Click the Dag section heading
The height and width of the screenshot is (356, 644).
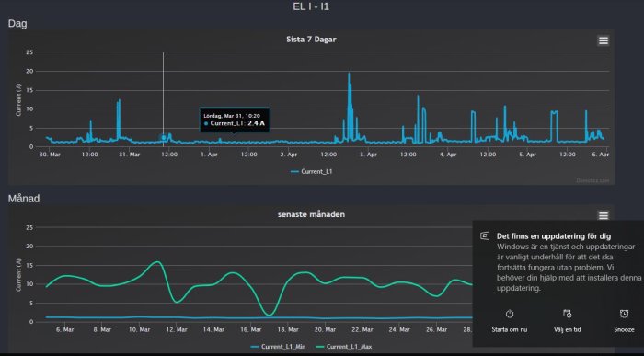(x=17, y=24)
